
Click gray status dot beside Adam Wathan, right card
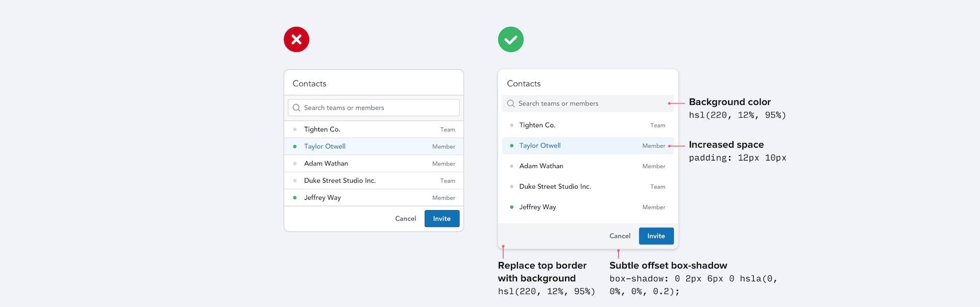pos(512,166)
